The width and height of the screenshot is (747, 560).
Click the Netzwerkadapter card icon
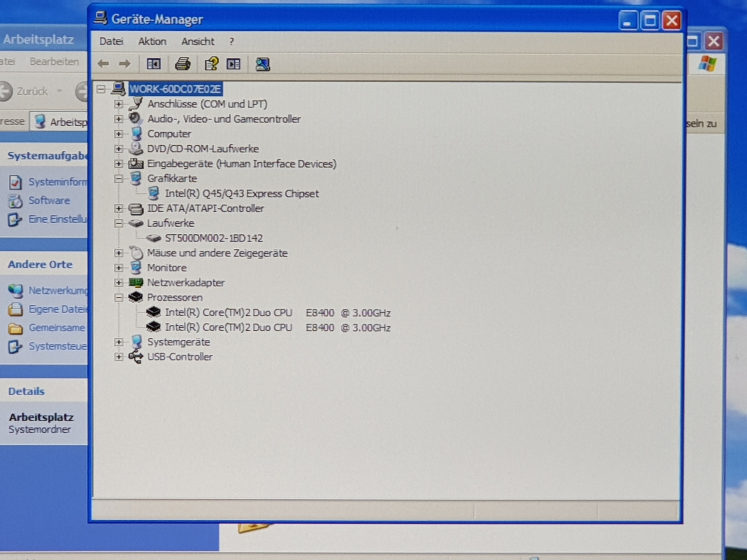[x=136, y=282]
